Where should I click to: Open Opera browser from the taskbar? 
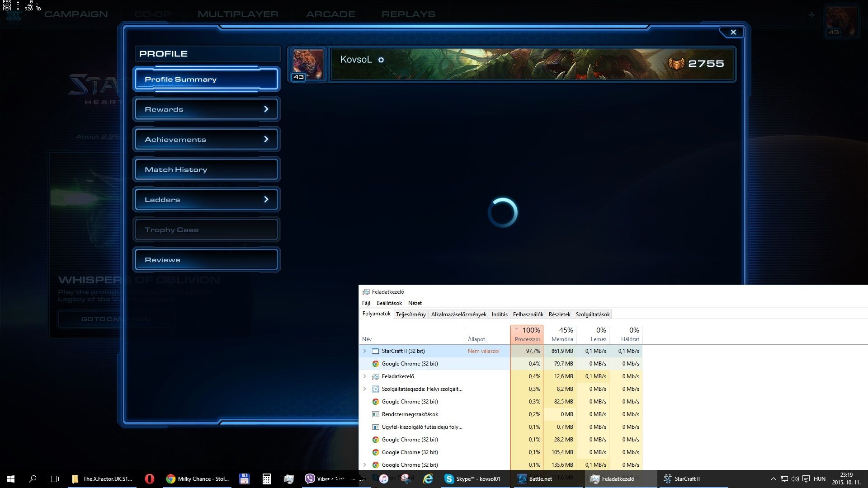point(149,479)
